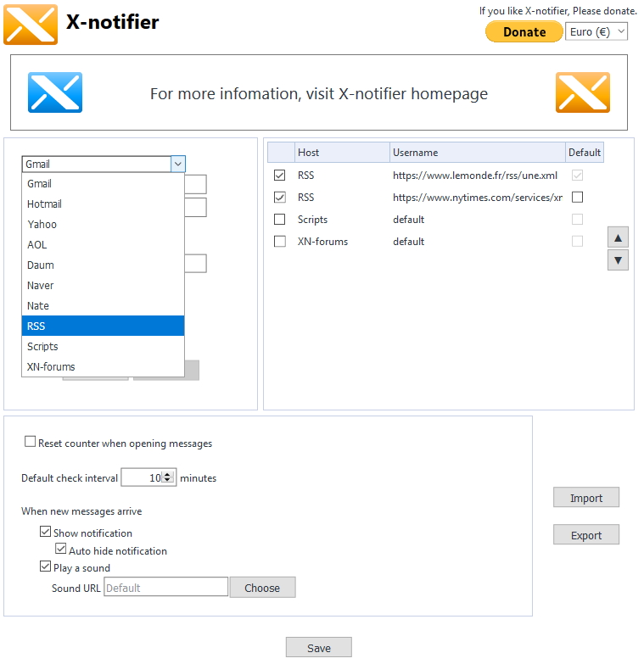The height and width of the screenshot is (664, 644).
Task: Move selected account up with arrow
Action: pos(618,237)
